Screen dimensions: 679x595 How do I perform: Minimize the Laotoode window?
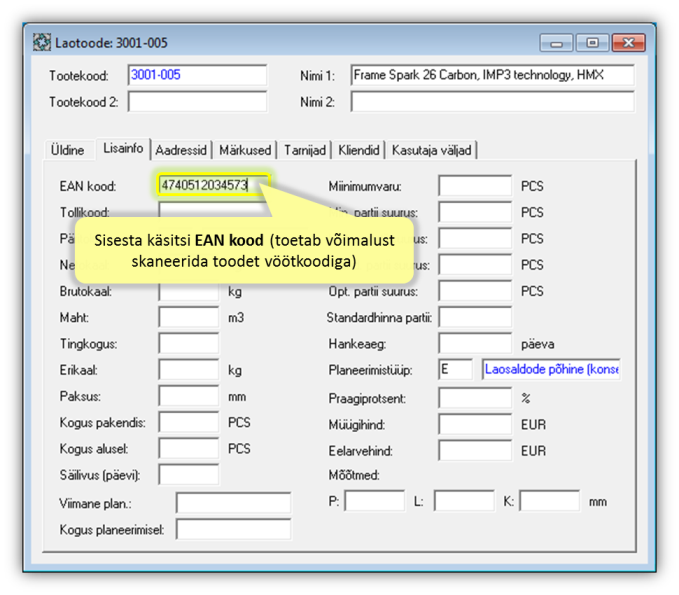(556, 43)
